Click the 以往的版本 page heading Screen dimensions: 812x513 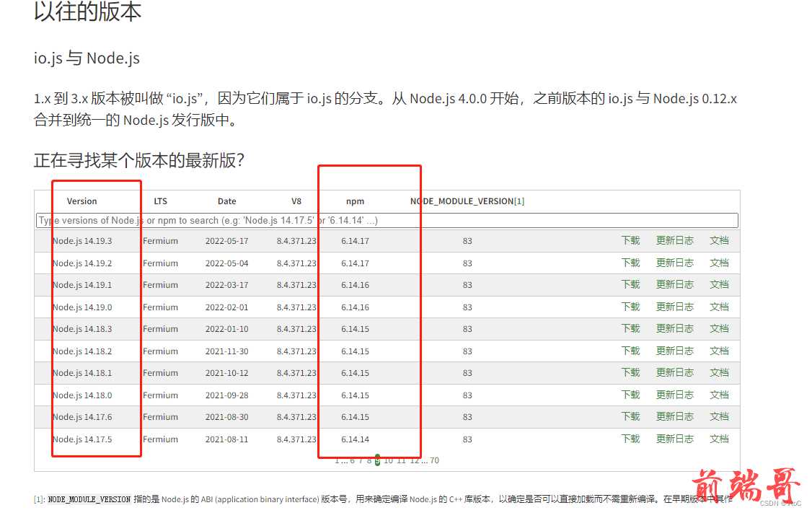click(87, 12)
